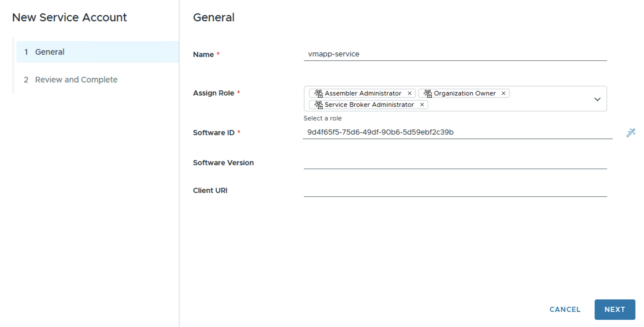
Task: Expand the Assign Role dropdown chevron
Action: pos(597,99)
